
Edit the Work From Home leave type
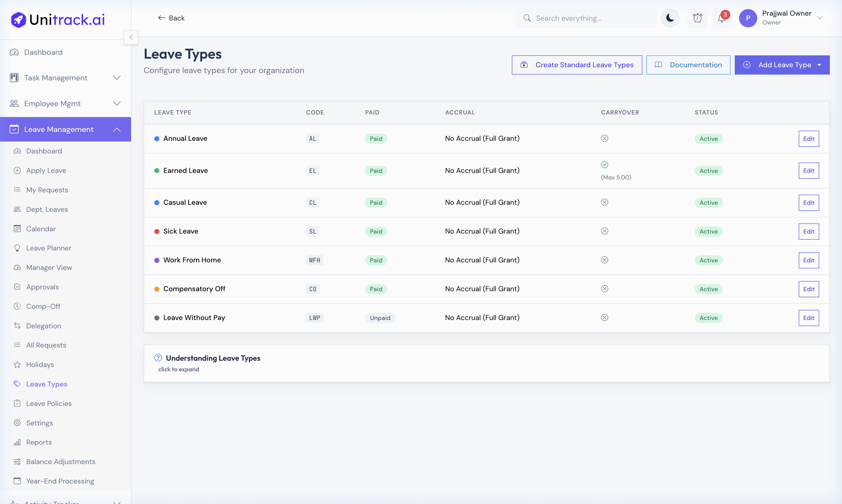(809, 260)
